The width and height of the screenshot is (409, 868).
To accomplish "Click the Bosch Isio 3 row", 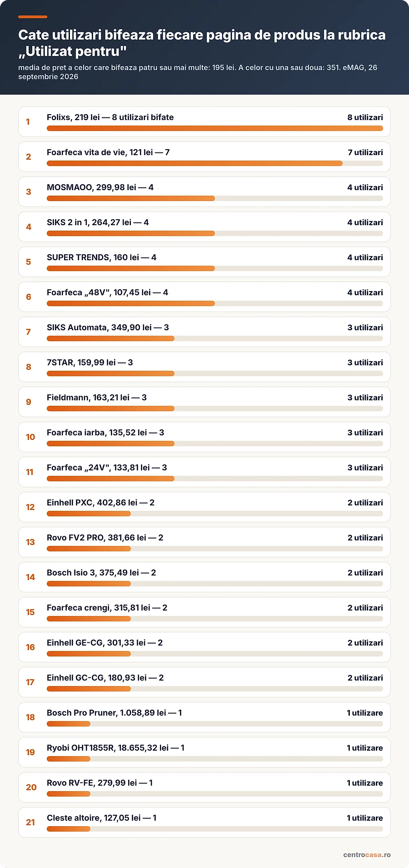I will click(x=204, y=577).
